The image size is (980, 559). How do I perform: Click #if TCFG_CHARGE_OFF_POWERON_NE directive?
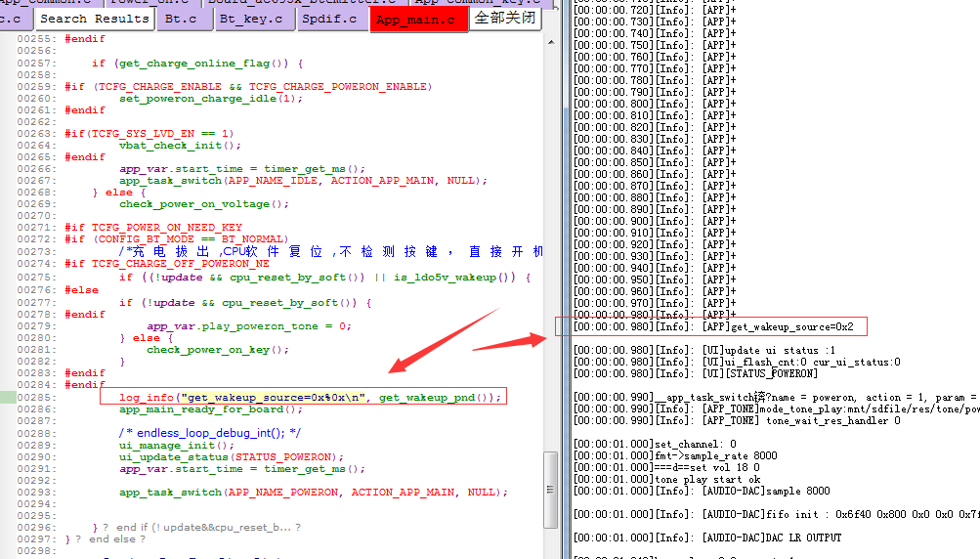167,263
